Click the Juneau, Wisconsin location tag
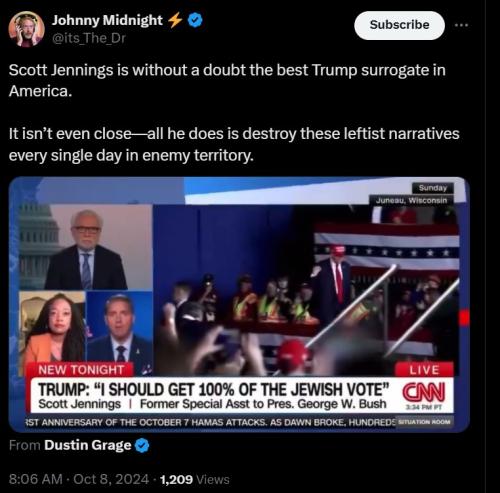500x493 pixels. (x=411, y=200)
